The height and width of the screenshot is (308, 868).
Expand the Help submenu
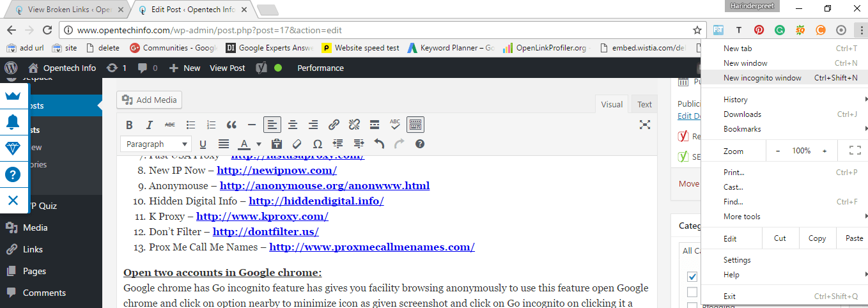[784, 274]
